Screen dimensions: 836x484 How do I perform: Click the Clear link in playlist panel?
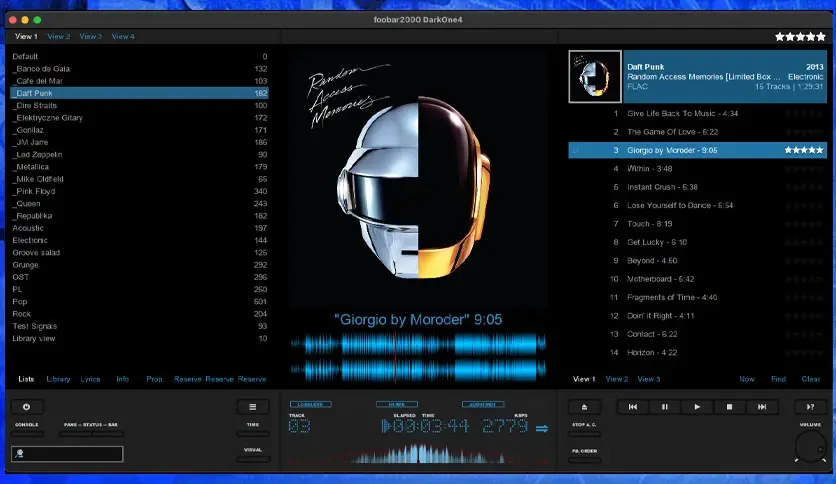(x=811, y=379)
